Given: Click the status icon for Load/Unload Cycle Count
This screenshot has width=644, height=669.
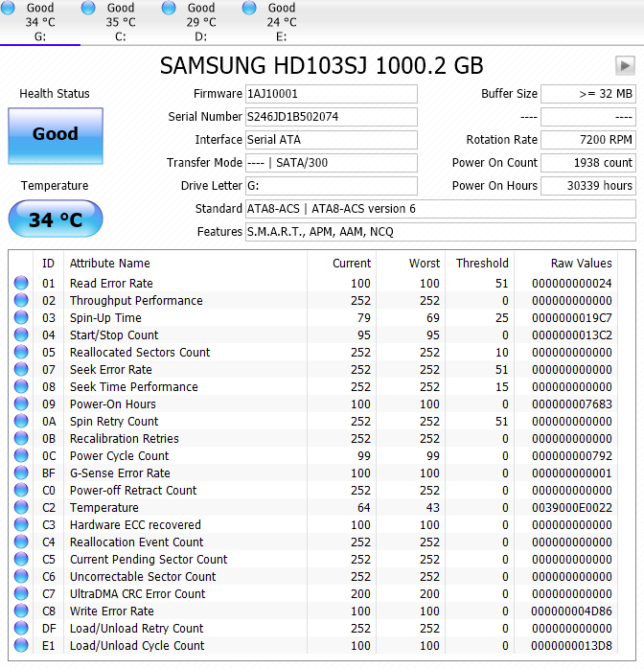Looking at the screenshot, I should [x=21, y=645].
